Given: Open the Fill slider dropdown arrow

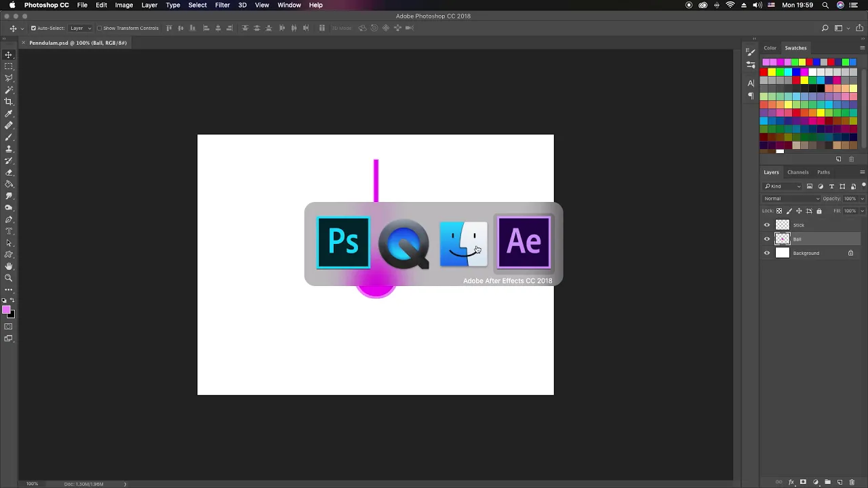Looking at the screenshot, I should tap(862, 211).
